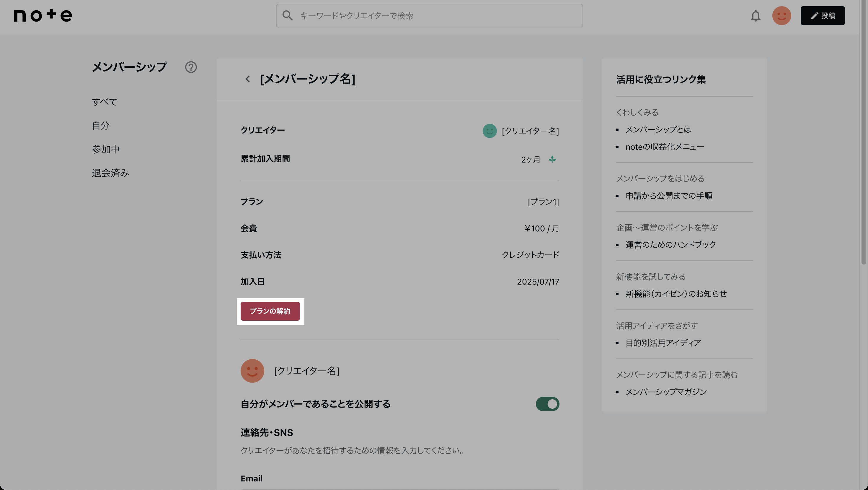The width and height of the screenshot is (868, 490).
Task: Click the プランの解約 button
Action: point(270,311)
